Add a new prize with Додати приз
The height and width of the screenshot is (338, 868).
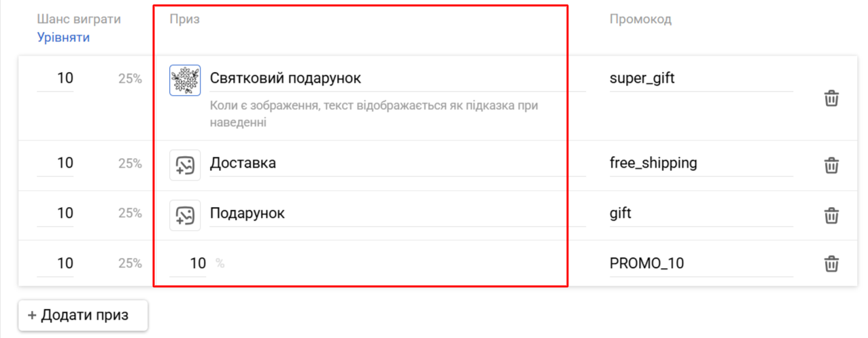tap(83, 316)
